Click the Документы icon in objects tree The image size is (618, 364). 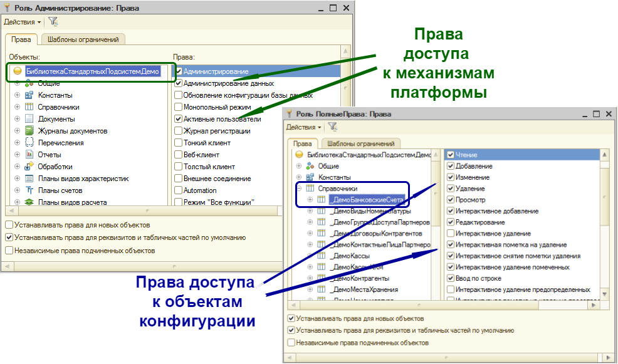point(29,119)
